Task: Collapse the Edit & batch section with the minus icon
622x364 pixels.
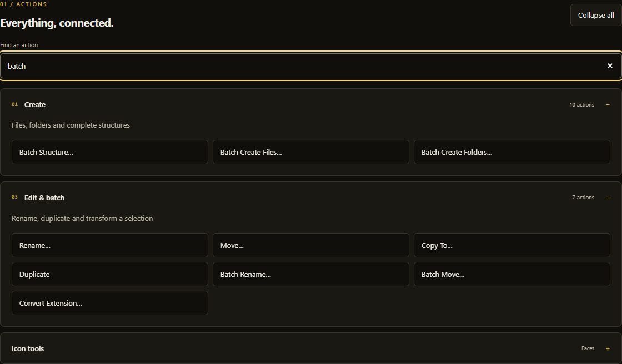Action: point(608,198)
